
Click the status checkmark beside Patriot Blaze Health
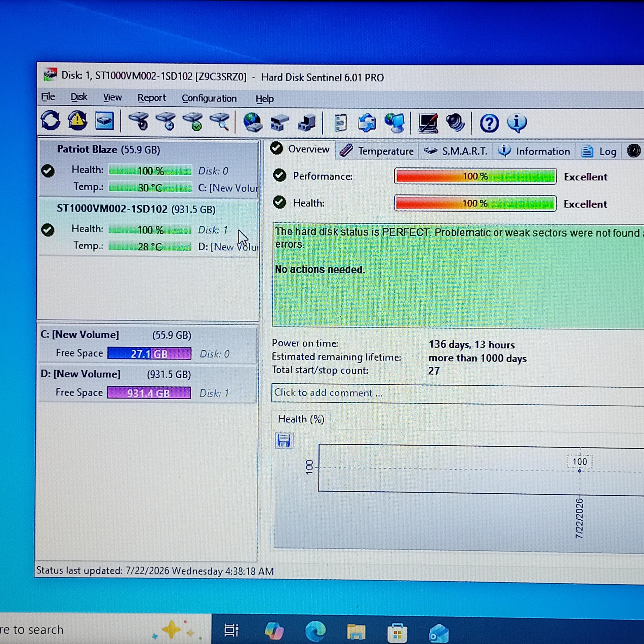[48, 171]
